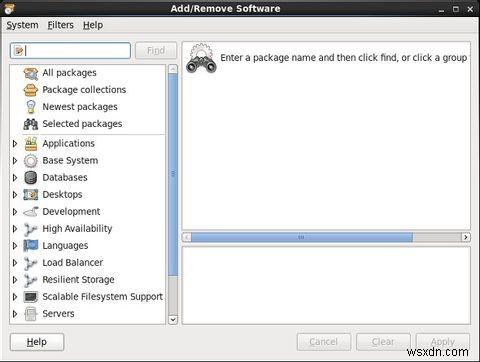Click the Package collections box icon

[x=31, y=90]
